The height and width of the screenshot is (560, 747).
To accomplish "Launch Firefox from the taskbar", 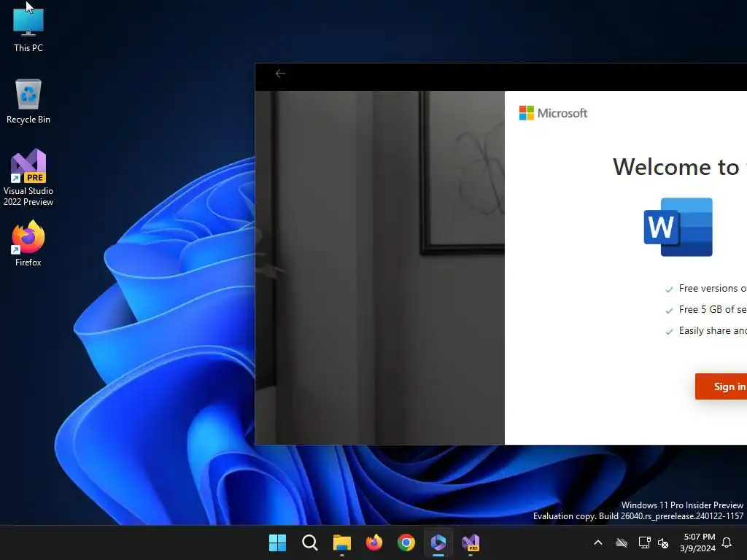I will [x=374, y=542].
